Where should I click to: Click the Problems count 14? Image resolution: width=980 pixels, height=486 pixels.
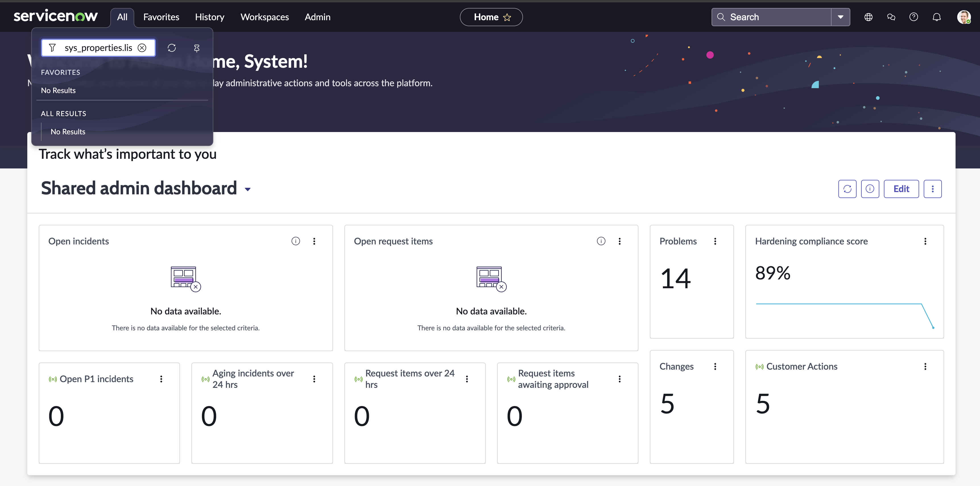[x=676, y=279]
